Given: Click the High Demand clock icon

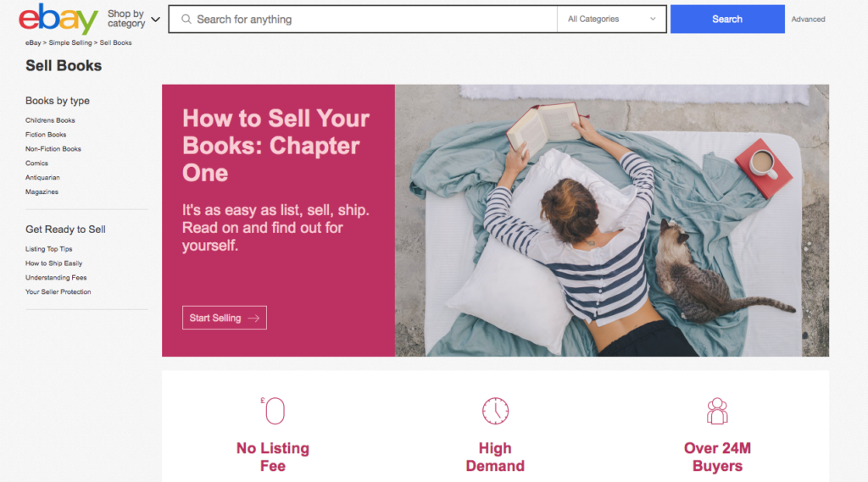Looking at the screenshot, I should [x=495, y=411].
